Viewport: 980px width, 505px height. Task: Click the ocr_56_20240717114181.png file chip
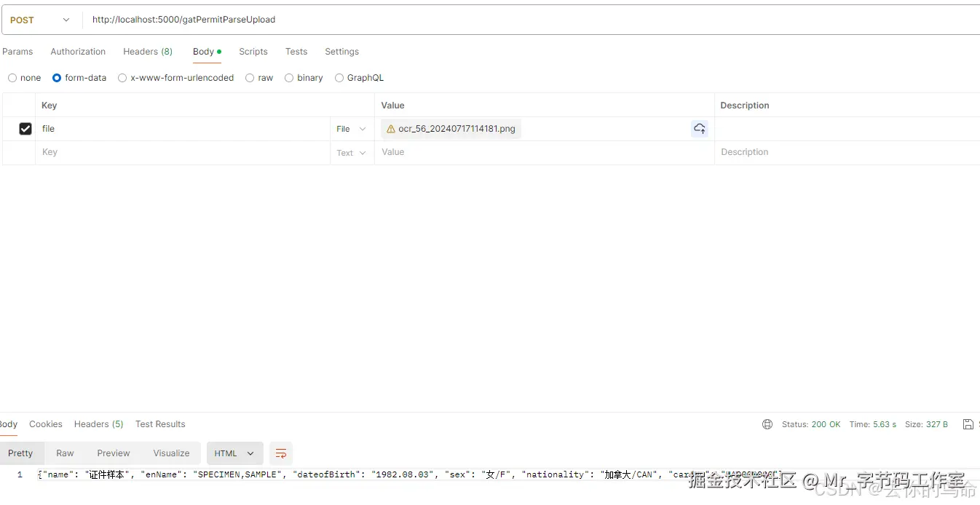point(451,129)
